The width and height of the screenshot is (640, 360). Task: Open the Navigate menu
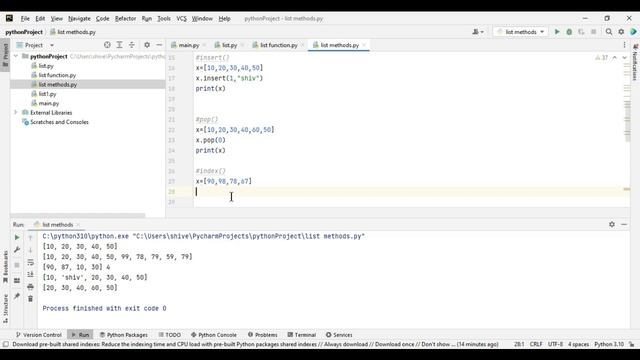79,18
